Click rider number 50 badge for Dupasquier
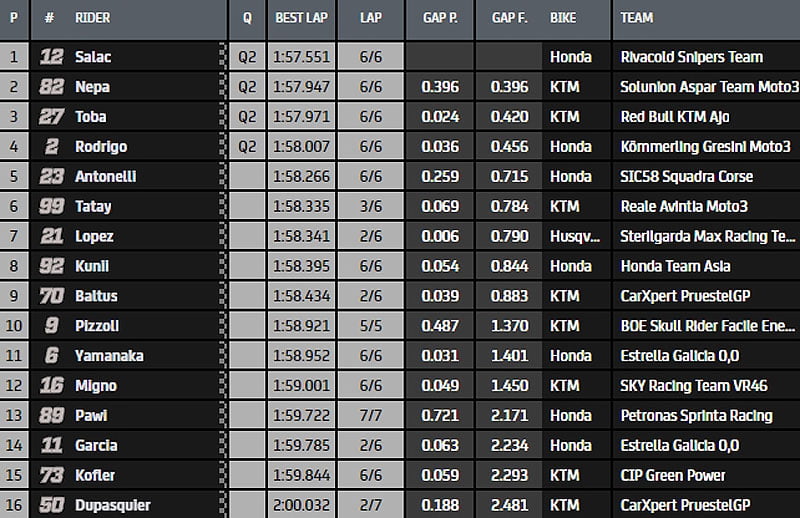This screenshot has height=518, width=800. 50,505
